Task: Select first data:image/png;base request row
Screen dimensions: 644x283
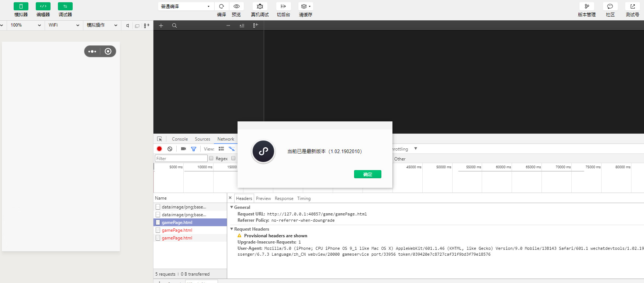Action: [x=190, y=207]
